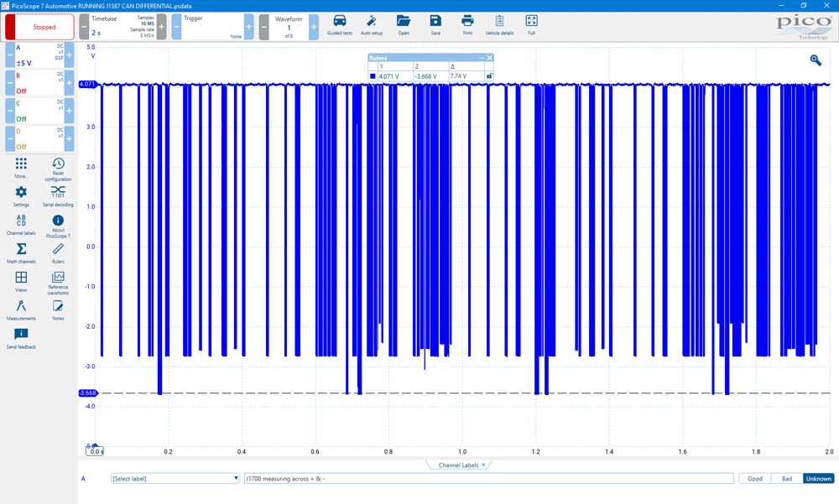Click ruler 2 value -3.668 V
The width and height of the screenshot is (839, 504).
point(426,76)
